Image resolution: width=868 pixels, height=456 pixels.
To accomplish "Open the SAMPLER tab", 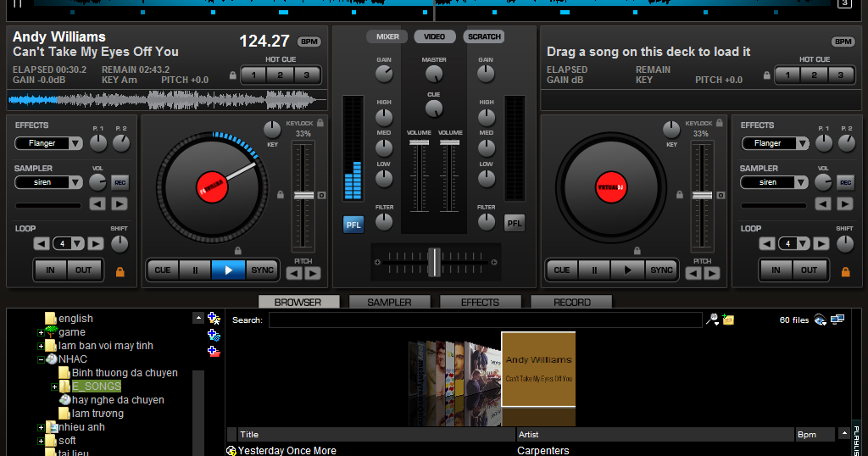I will [x=389, y=302].
